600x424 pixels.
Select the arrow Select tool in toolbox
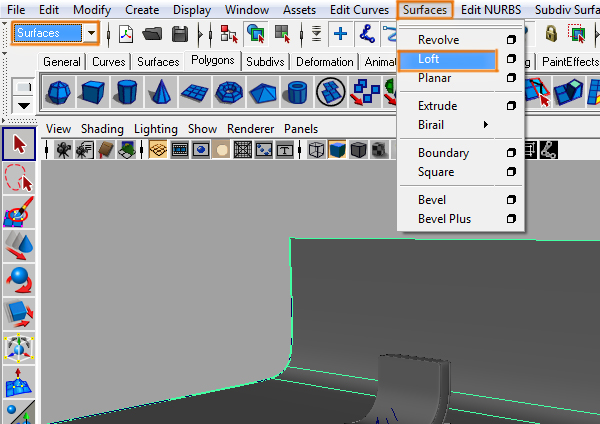tap(19, 144)
